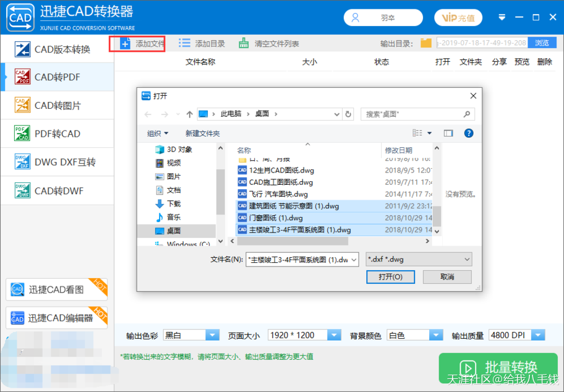564x392 pixels.
Task: Open the recent locations chevron
Action: click(x=178, y=114)
